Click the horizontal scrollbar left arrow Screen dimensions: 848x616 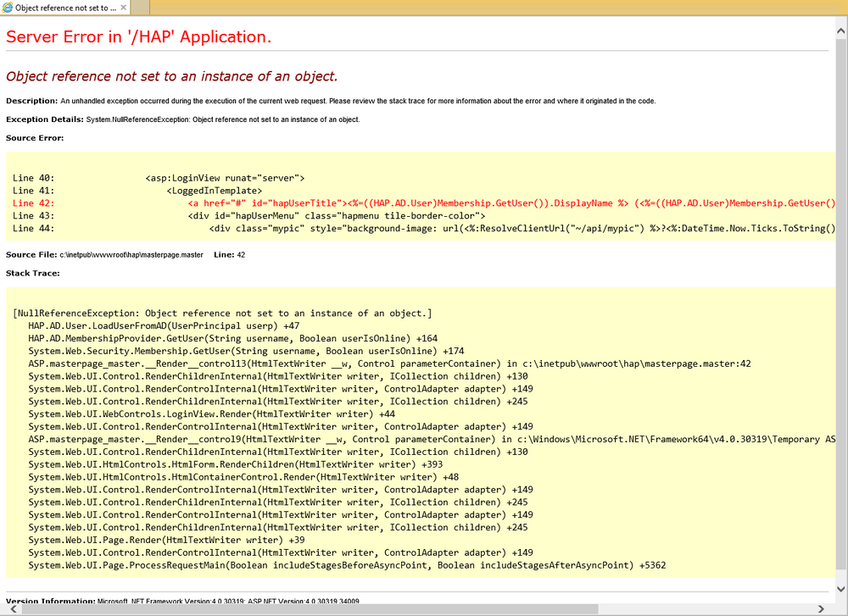(13, 609)
